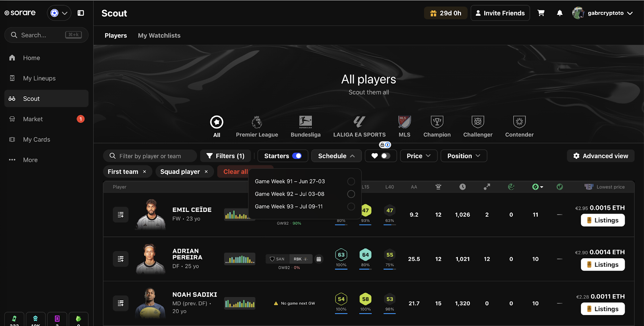
Task: View Listings for Emil Ceide
Action: point(603,220)
